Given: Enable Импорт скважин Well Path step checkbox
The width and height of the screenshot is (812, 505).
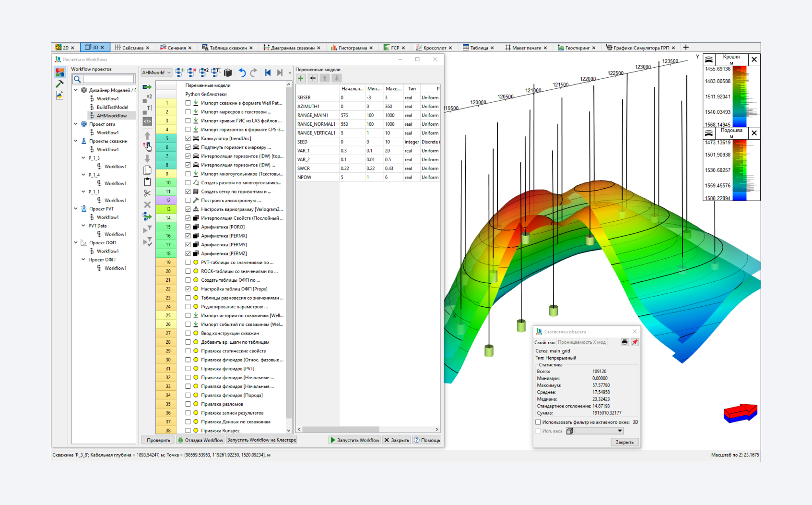Looking at the screenshot, I should click(x=188, y=103).
